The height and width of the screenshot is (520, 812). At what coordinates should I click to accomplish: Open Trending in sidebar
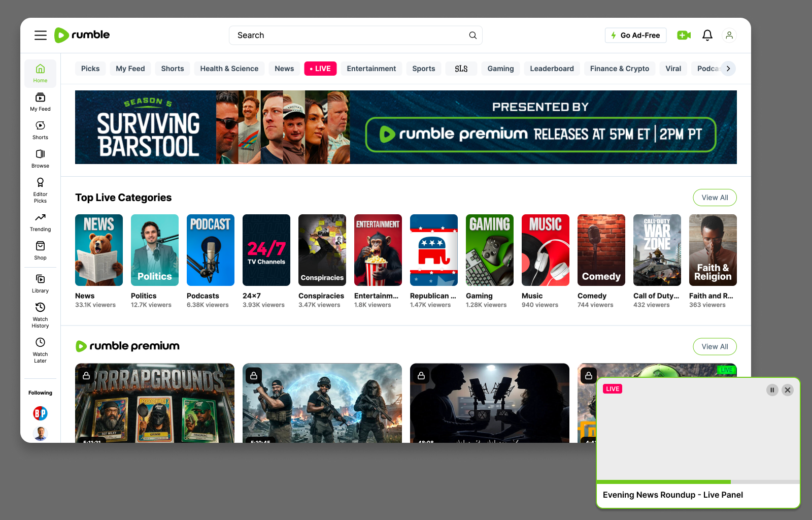[x=41, y=222]
